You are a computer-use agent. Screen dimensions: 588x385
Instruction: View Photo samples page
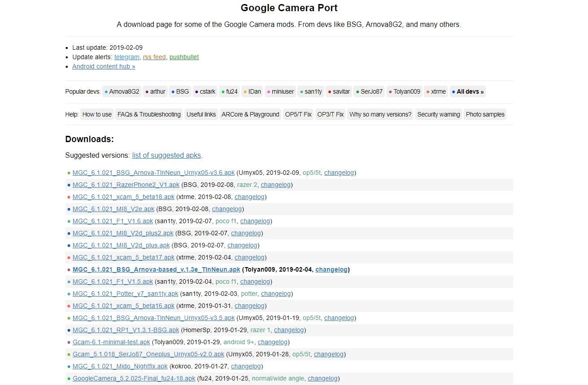(485, 114)
